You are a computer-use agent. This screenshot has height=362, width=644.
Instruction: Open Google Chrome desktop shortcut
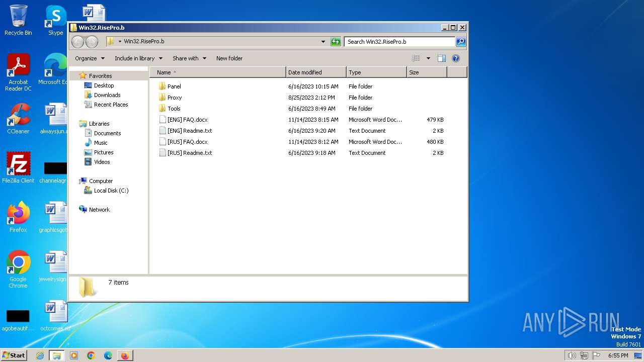pos(18,269)
